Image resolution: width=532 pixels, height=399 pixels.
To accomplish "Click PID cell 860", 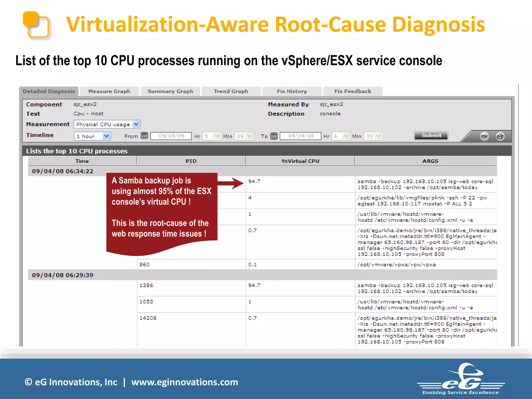I will [x=191, y=264].
